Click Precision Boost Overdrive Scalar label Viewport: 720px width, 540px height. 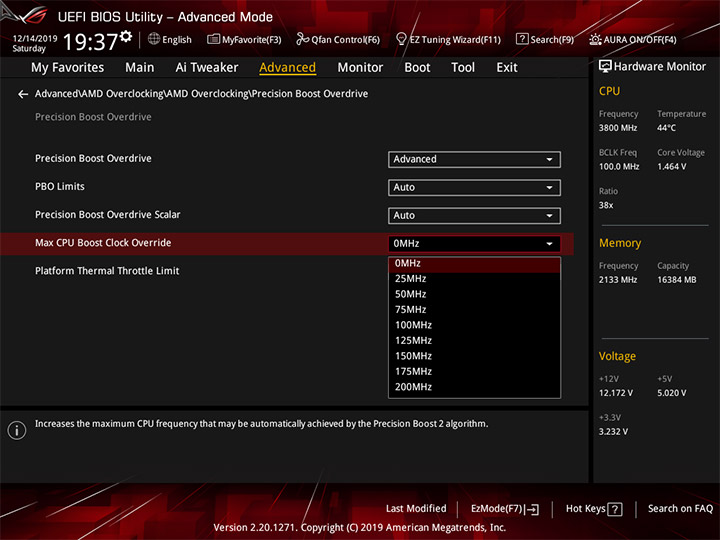pyautogui.click(x=107, y=215)
